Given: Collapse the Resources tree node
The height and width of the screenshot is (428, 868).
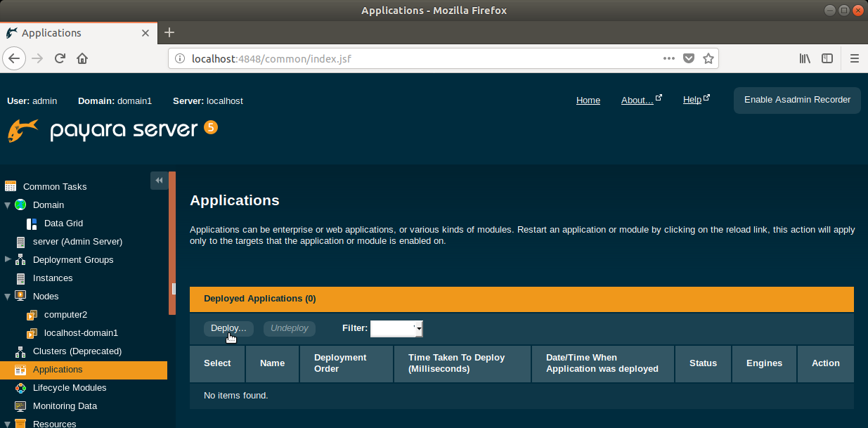Looking at the screenshot, I should (x=8, y=424).
